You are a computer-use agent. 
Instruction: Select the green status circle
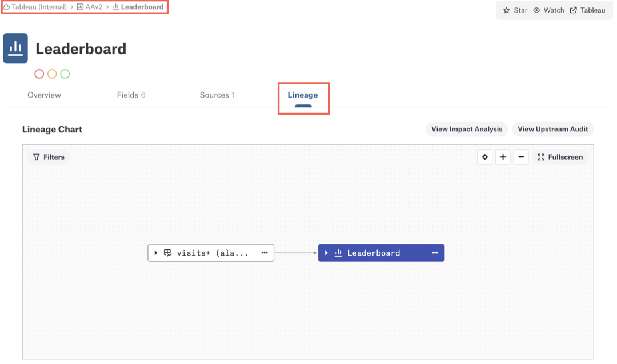pyautogui.click(x=65, y=74)
